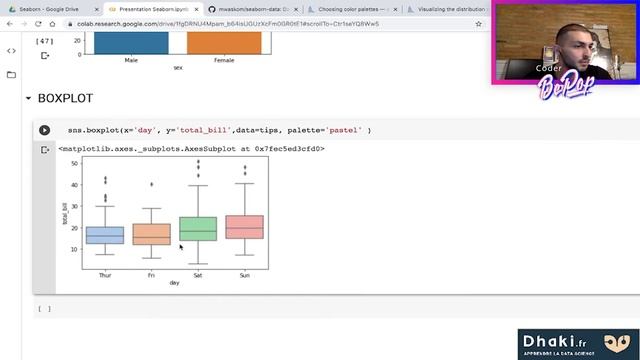This screenshot has width=640, height=360.
Task: Select the Presentation Seaborn.ipynb tab
Action: [x=153, y=9]
